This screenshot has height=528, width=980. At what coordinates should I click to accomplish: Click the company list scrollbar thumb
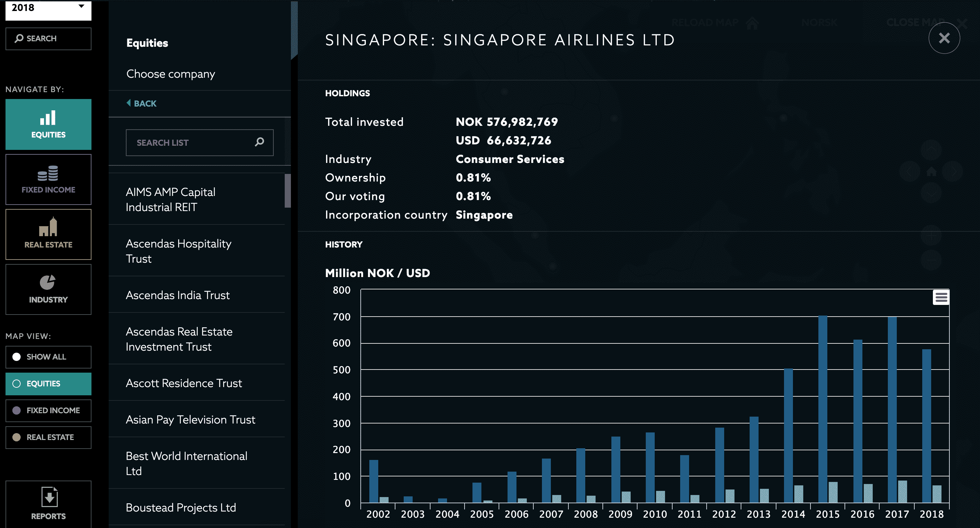pos(287,190)
